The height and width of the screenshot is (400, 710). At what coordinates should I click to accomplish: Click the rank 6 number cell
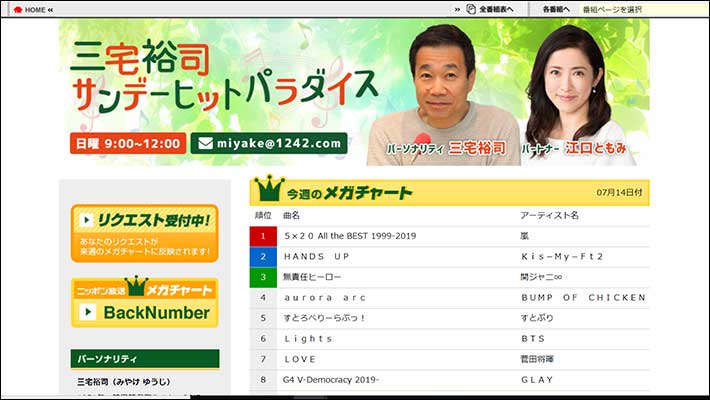[x=263, y=339]
